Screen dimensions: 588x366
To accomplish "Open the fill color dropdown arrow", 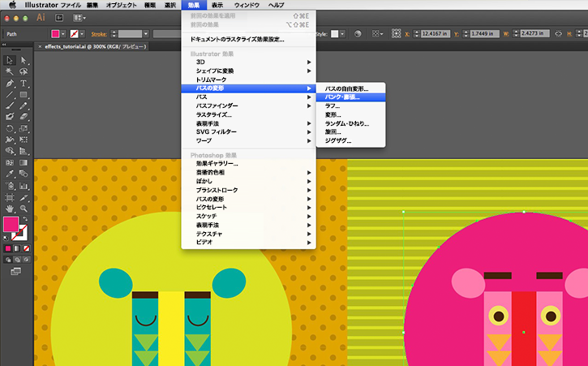I will tap(63, 34).
